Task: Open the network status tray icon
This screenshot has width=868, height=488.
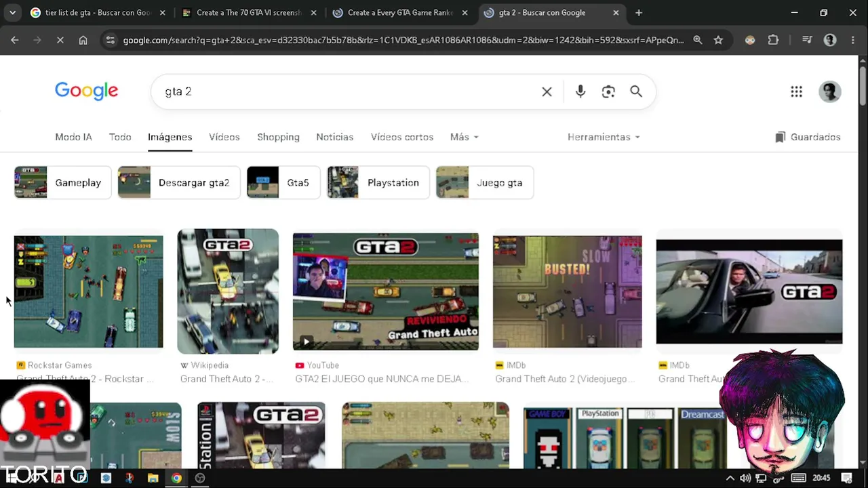Action: coord(761,478)
